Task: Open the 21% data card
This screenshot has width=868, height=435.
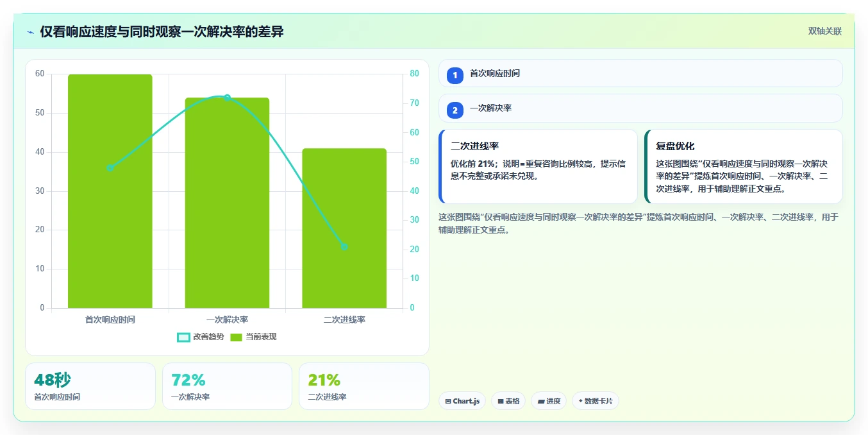Action: 364,386
